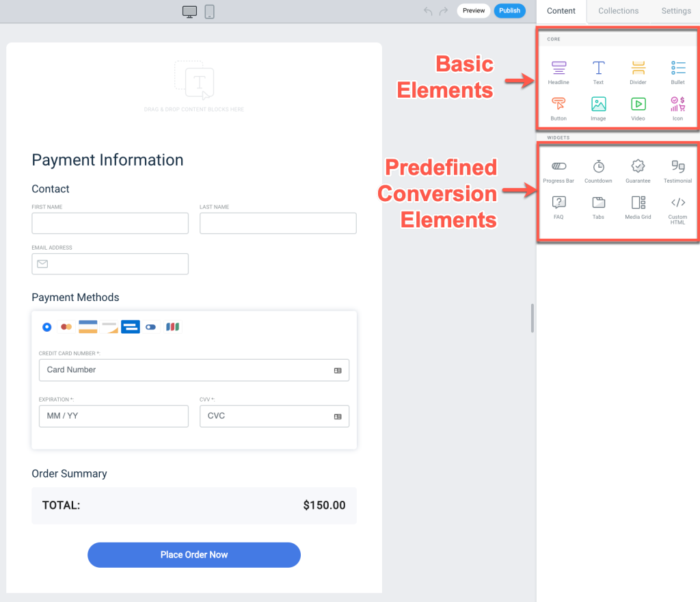Open the Settings tab
The width and height of the screenshot is (700, 602).
pyautogui.click(x=675, y=11)
